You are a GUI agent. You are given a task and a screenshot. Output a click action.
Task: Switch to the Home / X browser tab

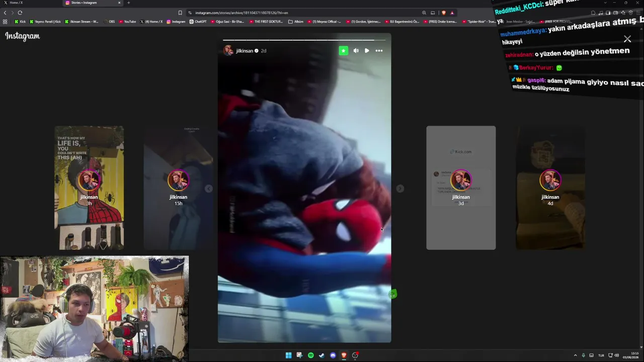click(30, 3)
